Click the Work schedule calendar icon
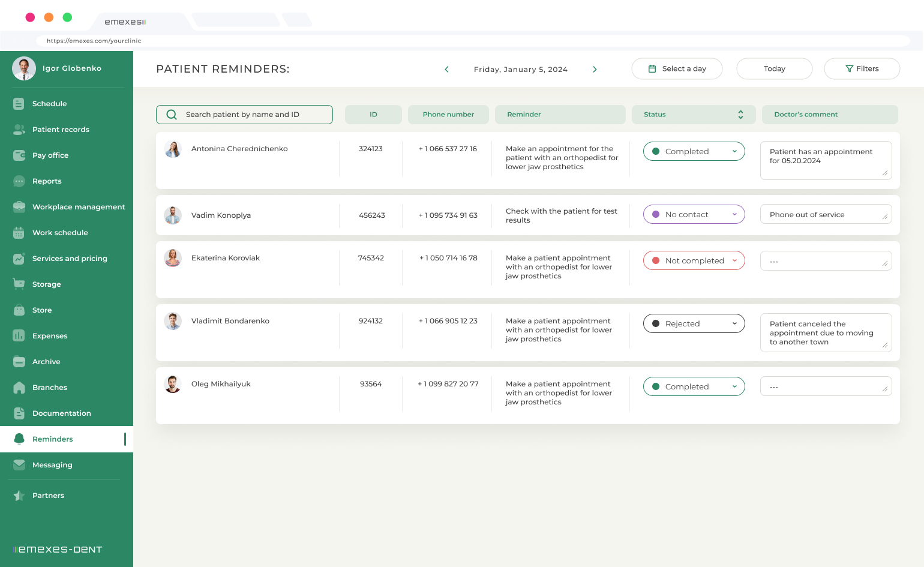 coord(19,233)
